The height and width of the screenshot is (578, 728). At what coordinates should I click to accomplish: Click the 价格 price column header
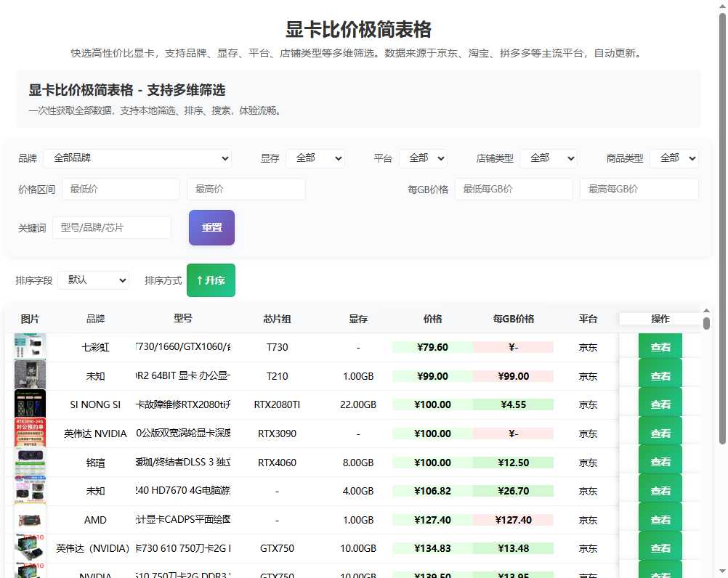[x=432, y=318]
